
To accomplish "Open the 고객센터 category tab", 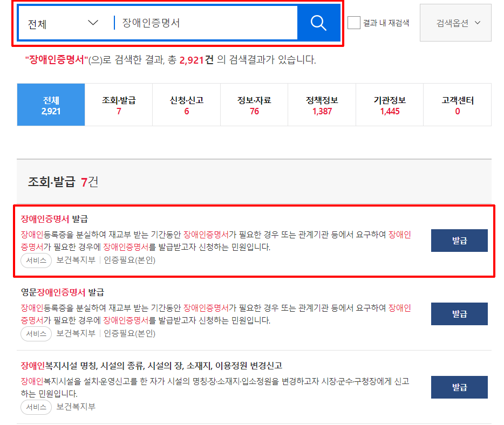I will (457, 104).
